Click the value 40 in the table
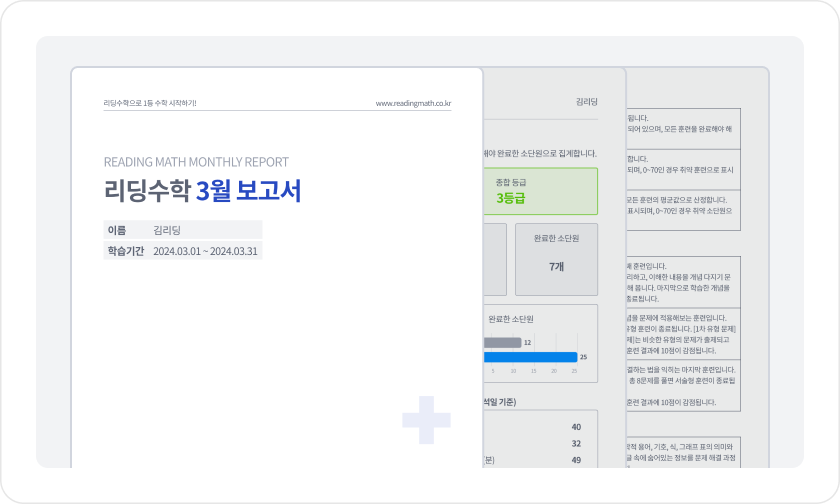This screenshot has height=504, width=840. point(576,427)
